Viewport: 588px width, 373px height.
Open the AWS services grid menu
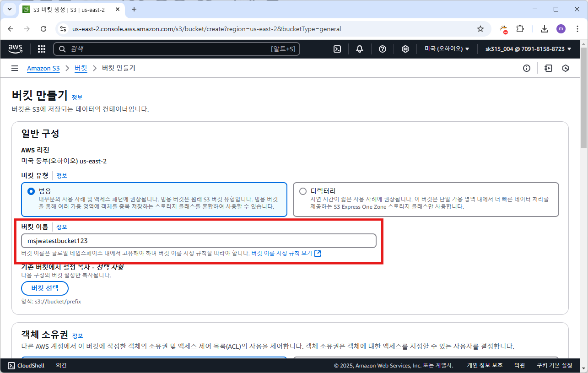coord(42,49)
